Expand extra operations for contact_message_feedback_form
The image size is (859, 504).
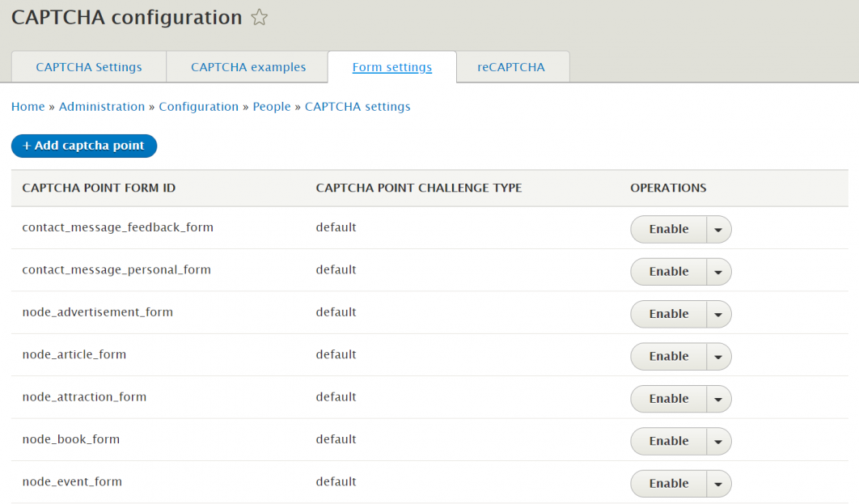718,229
